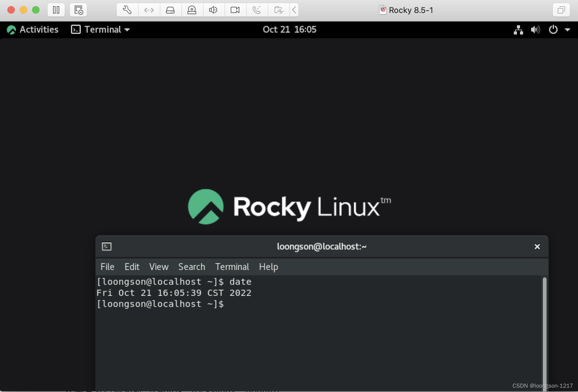Image resolution: width=578 pixels, height=392 pixels.
Task: Open the Terminal application menu
Action: tap(101, 30)
